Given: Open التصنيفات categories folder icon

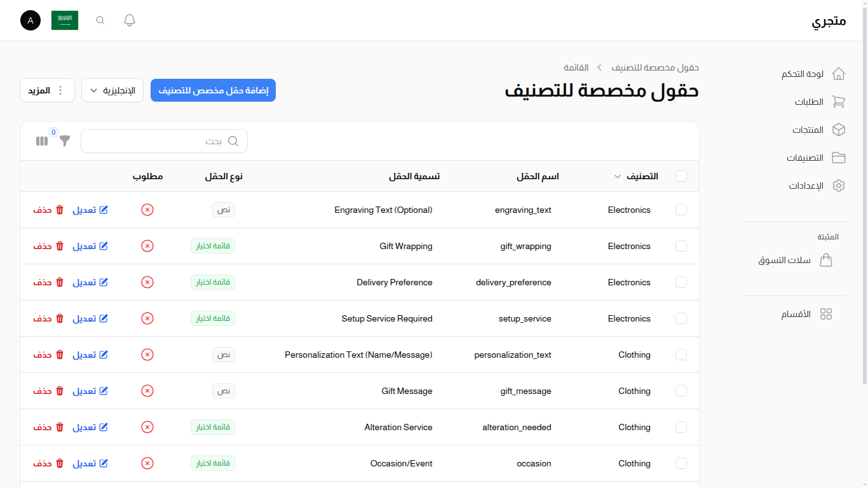Looking at the screenshot, I should pos(839,158).
